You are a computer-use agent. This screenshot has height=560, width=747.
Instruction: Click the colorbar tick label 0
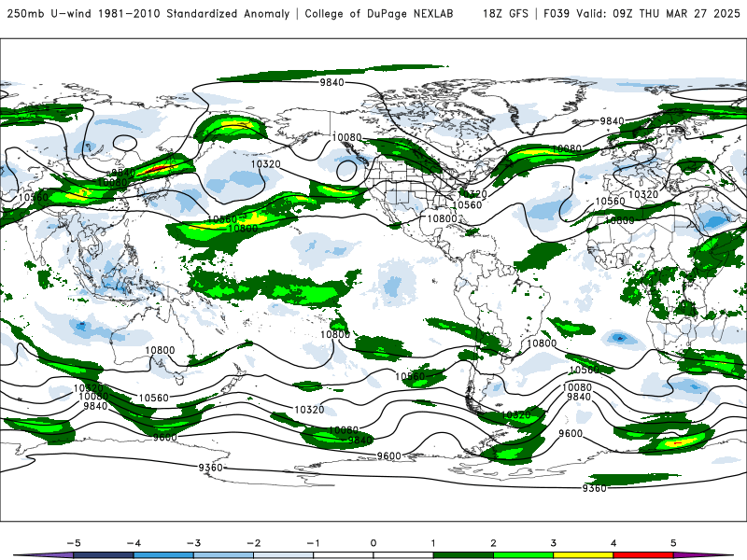click(x=373, y=543)
